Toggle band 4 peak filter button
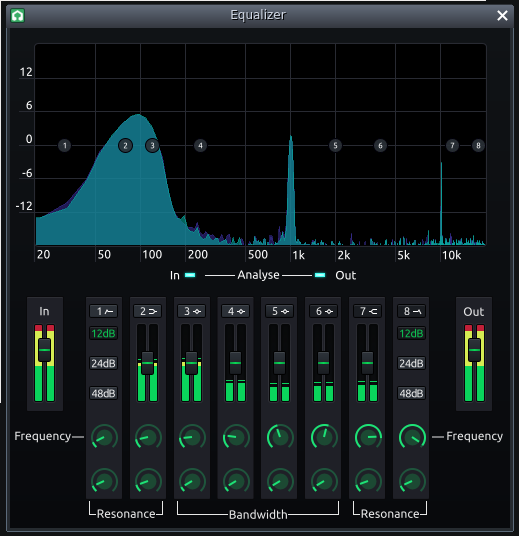The width and height of the screenshot is (519, 536). point(236,311)
